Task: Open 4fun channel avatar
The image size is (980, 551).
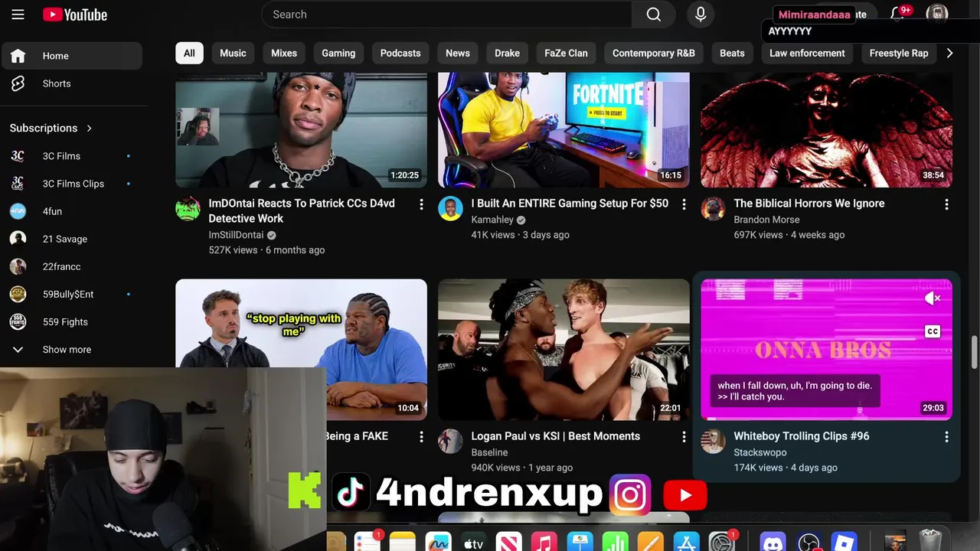Action: [x=18, y=211]
